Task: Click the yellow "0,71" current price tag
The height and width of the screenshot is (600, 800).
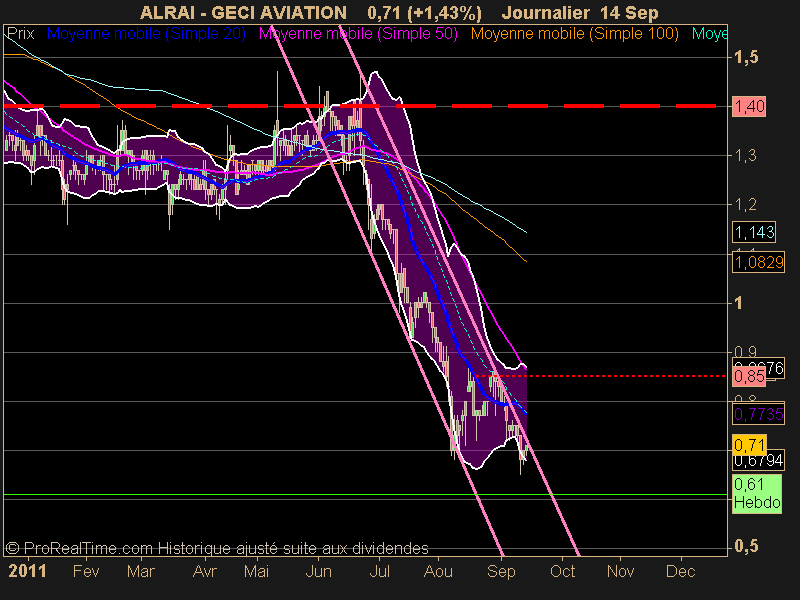Action: (749, 445)
